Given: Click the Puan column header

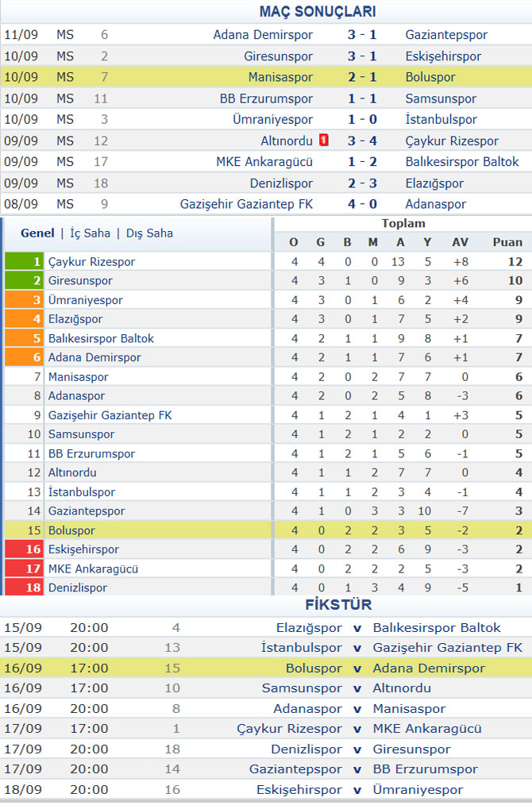Looking at the screenshot, I should pos(507,242).
